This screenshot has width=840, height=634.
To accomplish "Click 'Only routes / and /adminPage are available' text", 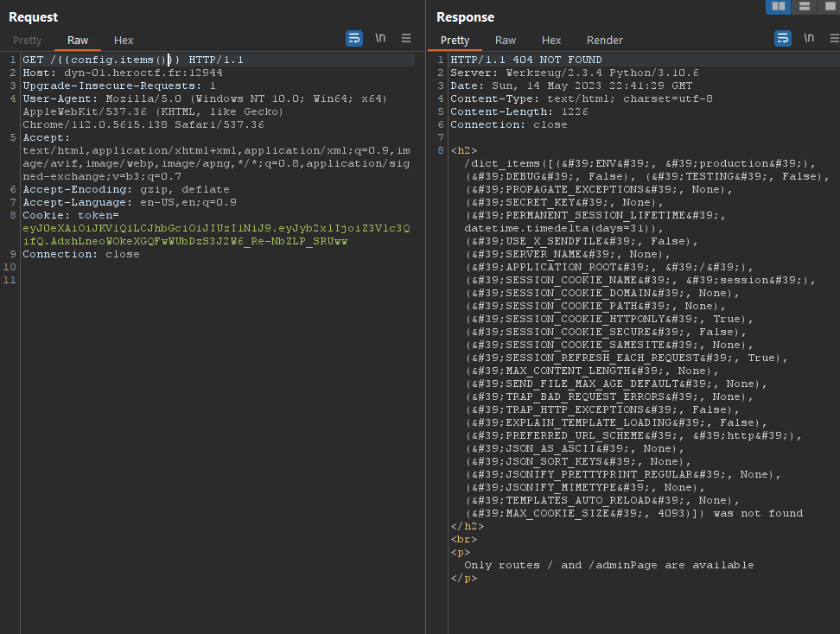I will [609, 566].
